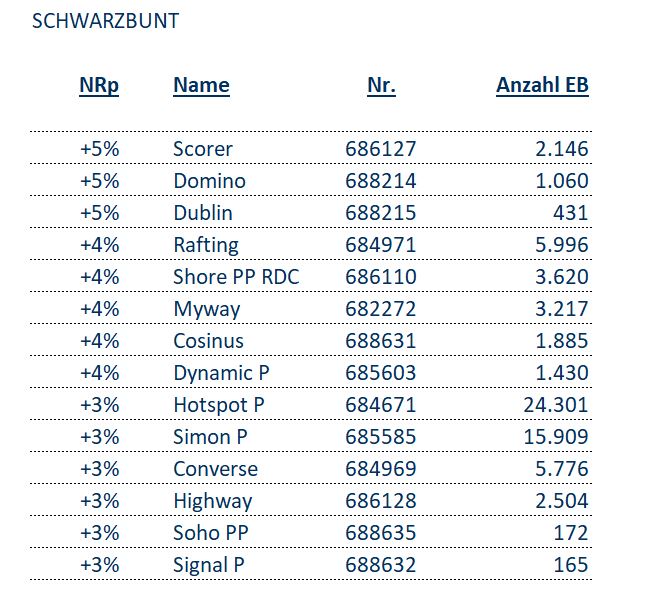Select the Dynamic P name cell

(x=221, y=373)
